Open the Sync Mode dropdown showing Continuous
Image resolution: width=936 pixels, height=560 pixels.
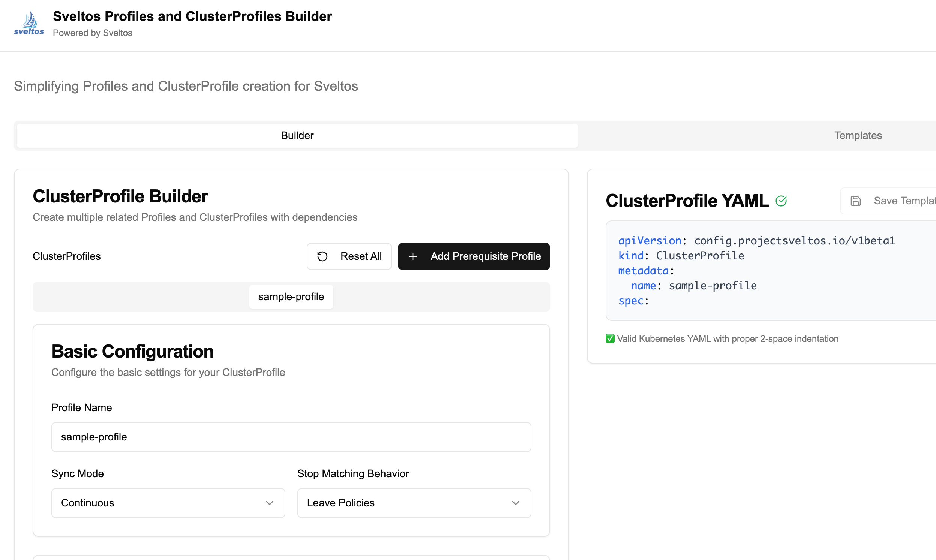point(168,503)
